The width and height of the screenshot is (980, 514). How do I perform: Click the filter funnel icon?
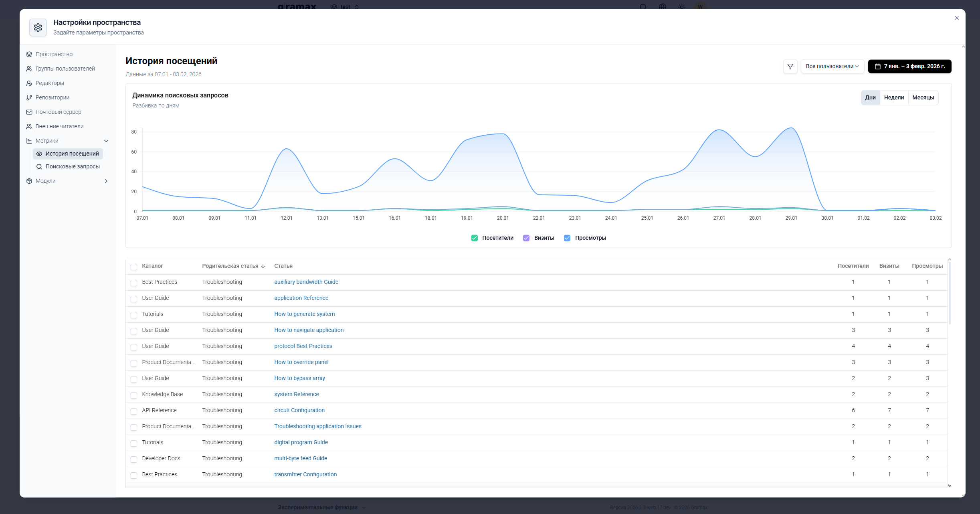790,67
